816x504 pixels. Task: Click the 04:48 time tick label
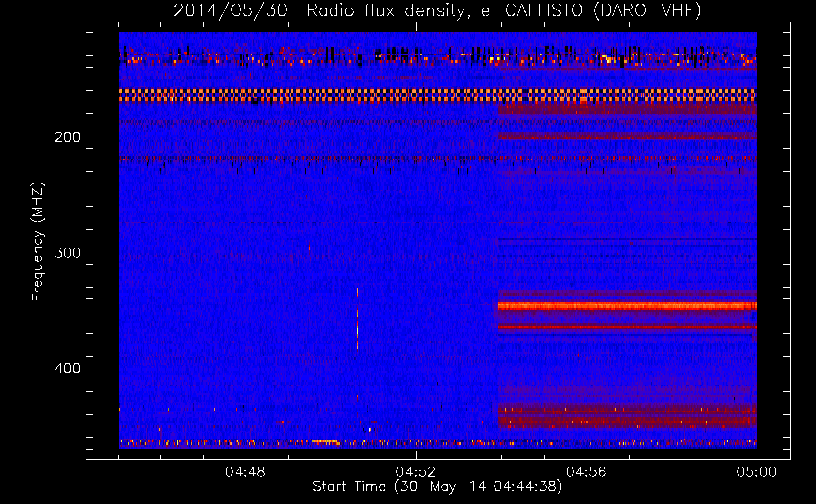point(245,472)
